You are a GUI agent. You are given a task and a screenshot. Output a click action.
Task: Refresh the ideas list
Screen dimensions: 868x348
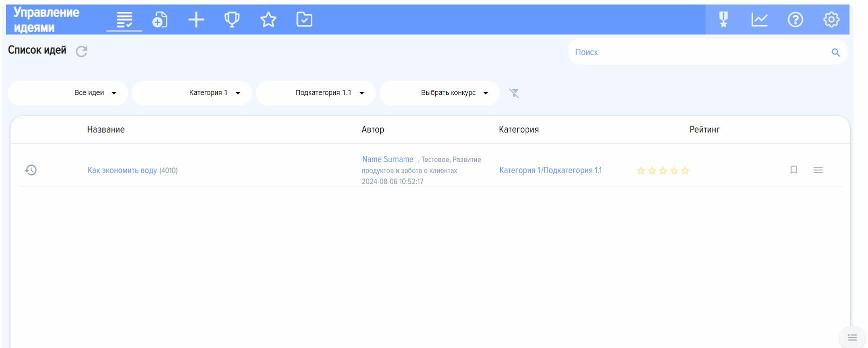pos(81,51)
